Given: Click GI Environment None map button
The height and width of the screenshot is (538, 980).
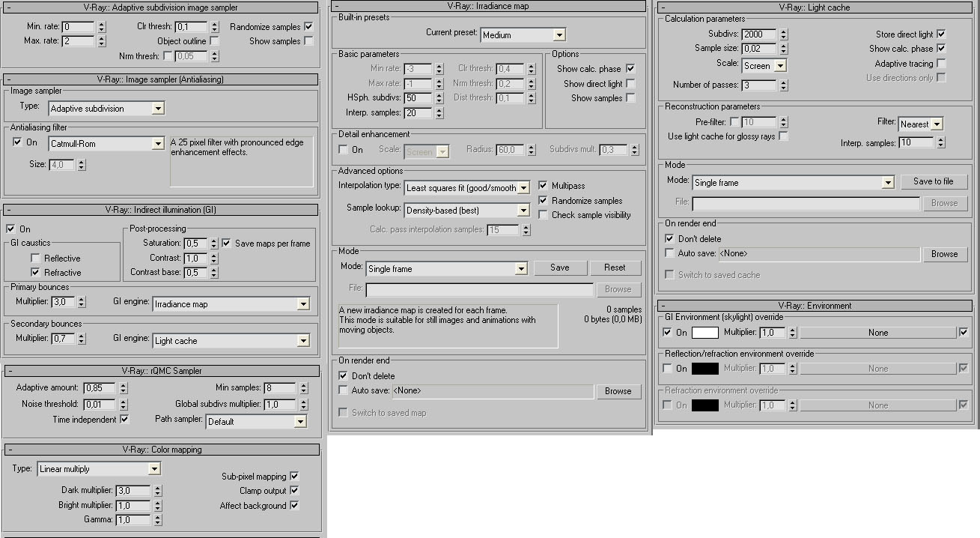Looking at the screenshot, I should point(878,333).
